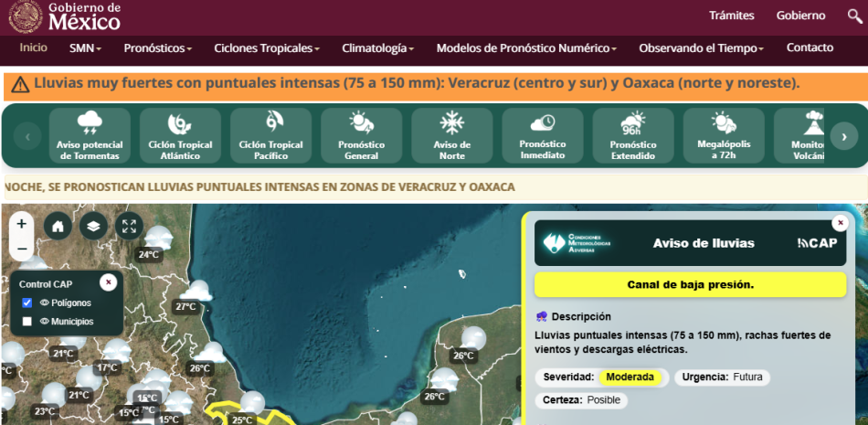Click the yellow Moderada severity badge
Viewport: 868px width, 425px height.
click(630, 377)
